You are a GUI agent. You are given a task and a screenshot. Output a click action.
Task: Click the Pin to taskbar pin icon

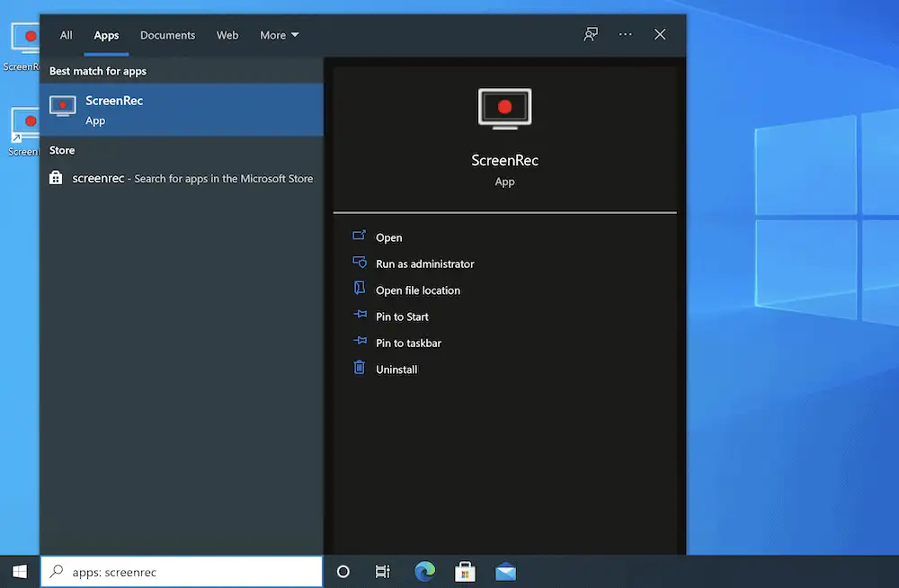360,341
